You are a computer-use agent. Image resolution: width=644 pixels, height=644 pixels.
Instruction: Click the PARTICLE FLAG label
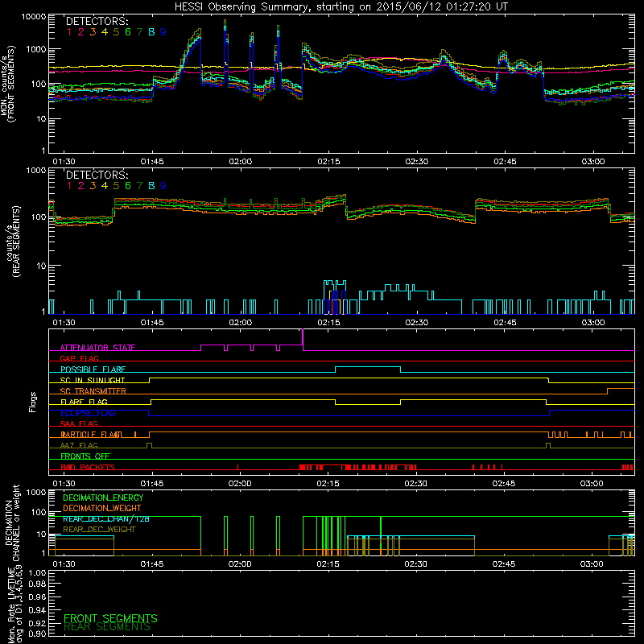(91, 435)
